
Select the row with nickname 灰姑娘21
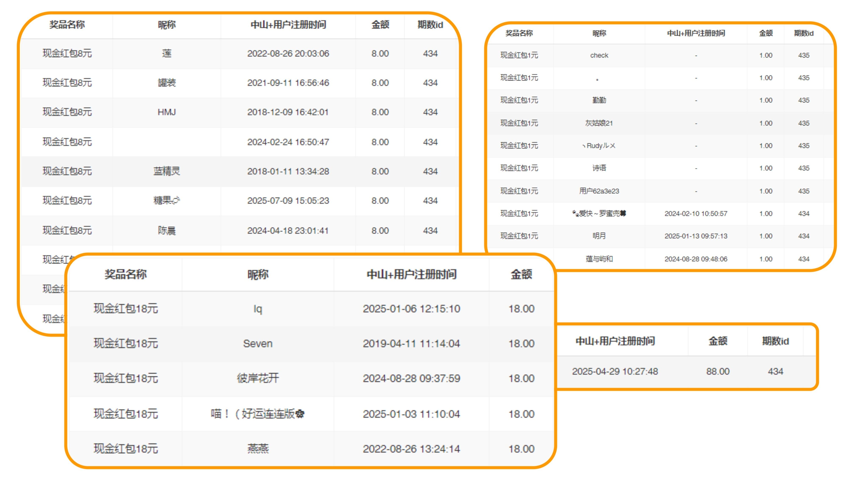(x=599, y=123)
